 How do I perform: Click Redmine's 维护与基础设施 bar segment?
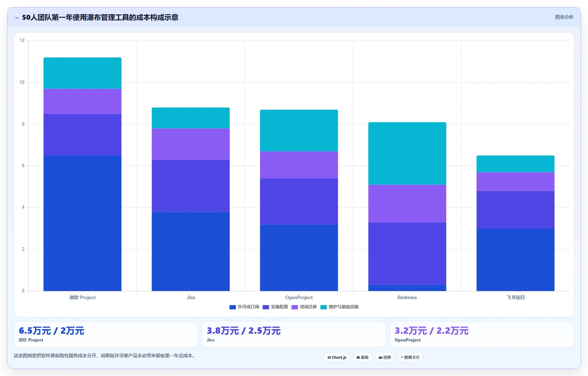pyautogui.click(x=407, y=153)
